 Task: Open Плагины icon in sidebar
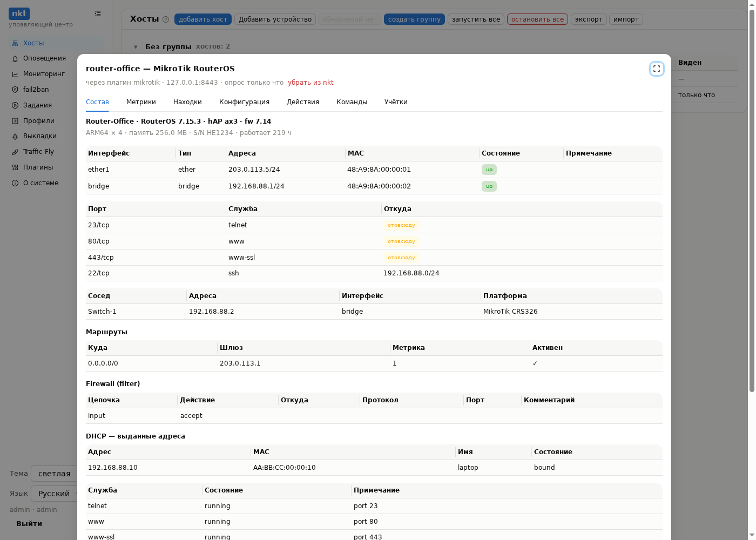[x=15, y=167]
